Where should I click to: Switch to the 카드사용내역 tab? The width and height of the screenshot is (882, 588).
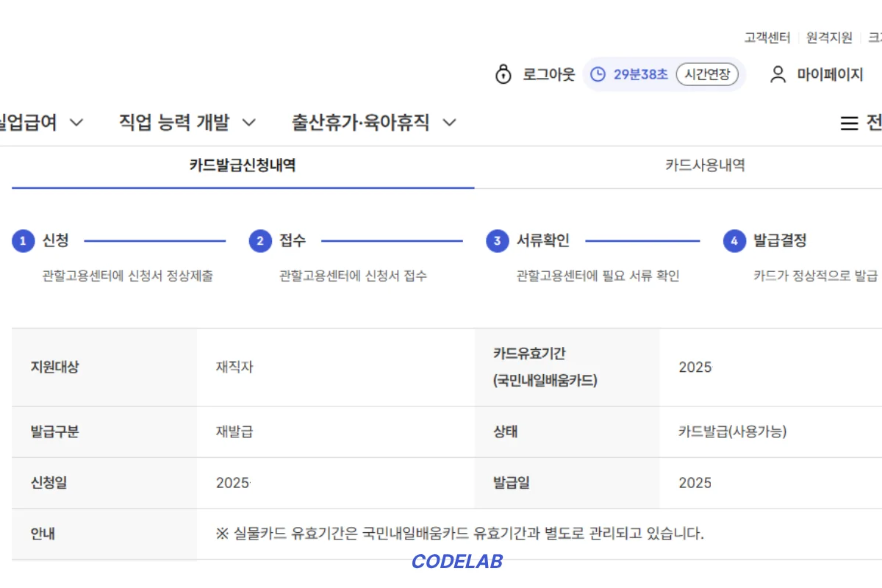click(705, 165)
